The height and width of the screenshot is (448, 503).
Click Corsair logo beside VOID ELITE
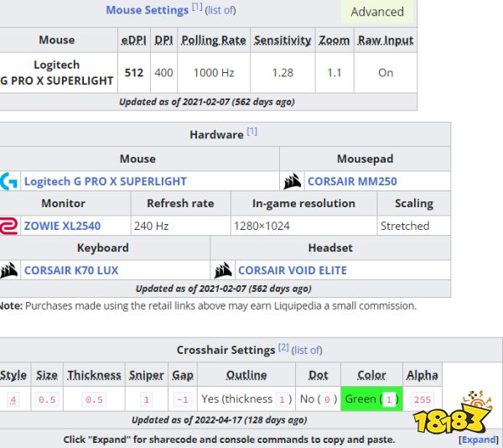tap(223, 270)
